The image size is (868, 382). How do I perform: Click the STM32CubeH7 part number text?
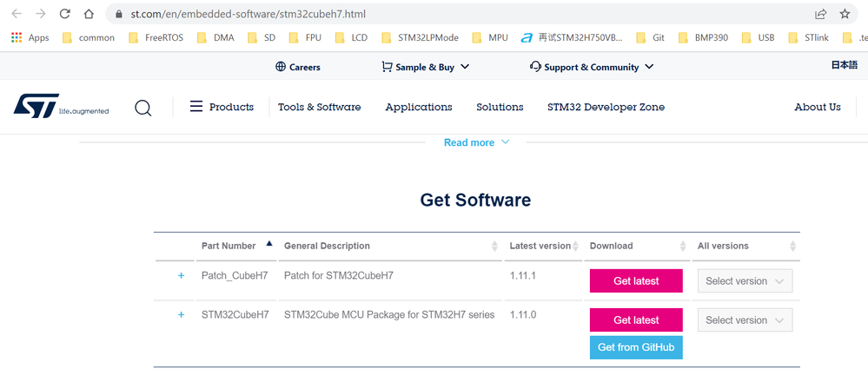pyautogui.click(x=235, y=314)
